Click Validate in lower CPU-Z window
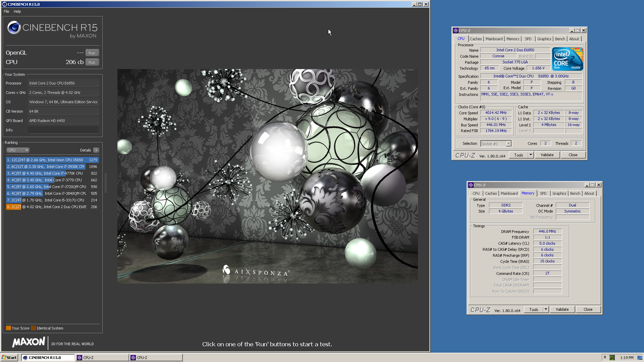Viewport: 644px width, 362px height. point(562,309)
